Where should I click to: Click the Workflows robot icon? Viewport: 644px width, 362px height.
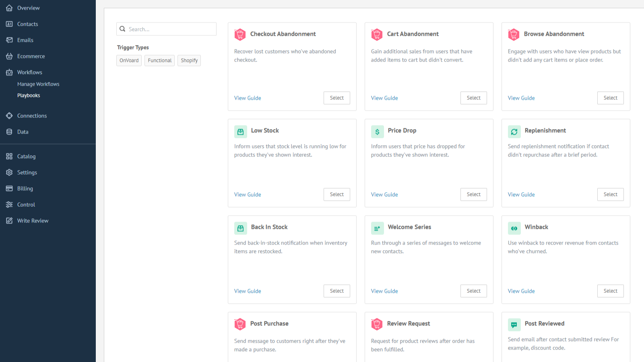(9, 72)
